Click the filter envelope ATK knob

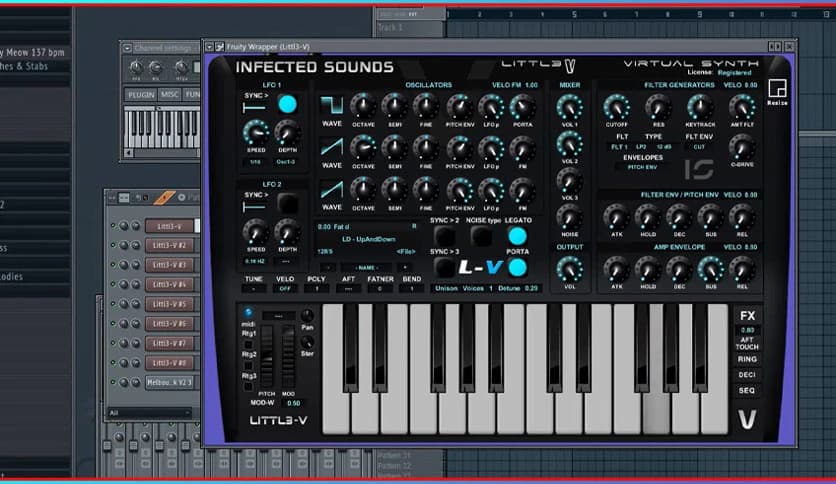(616, 217)
